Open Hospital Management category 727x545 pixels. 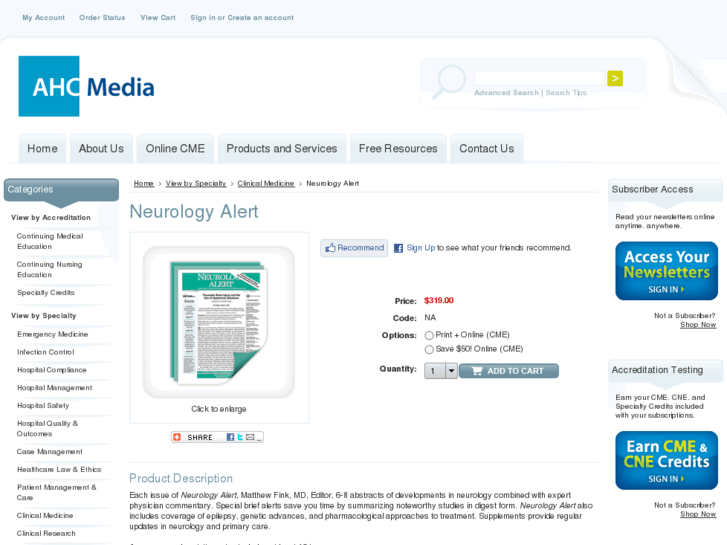[54, 388]
